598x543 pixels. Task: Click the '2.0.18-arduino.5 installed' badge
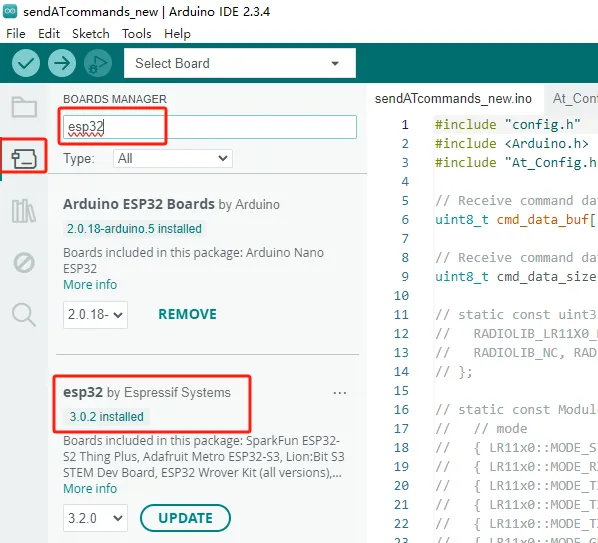(134, 229)
